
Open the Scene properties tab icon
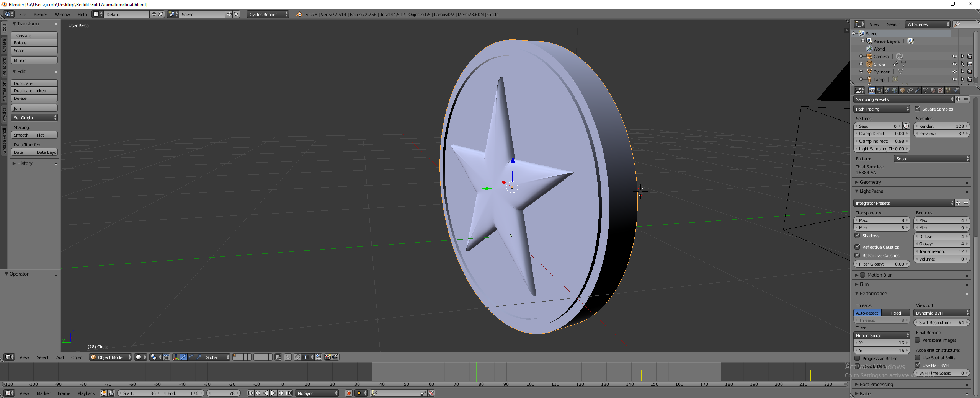[x=887, y=90]
